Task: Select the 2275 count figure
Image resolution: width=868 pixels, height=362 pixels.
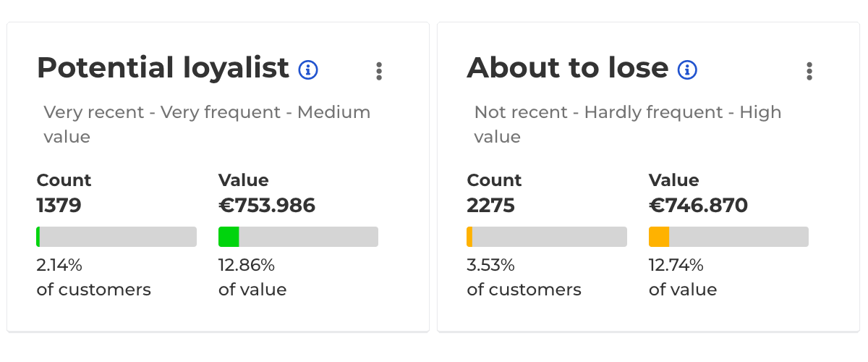Action: point(491,206)
